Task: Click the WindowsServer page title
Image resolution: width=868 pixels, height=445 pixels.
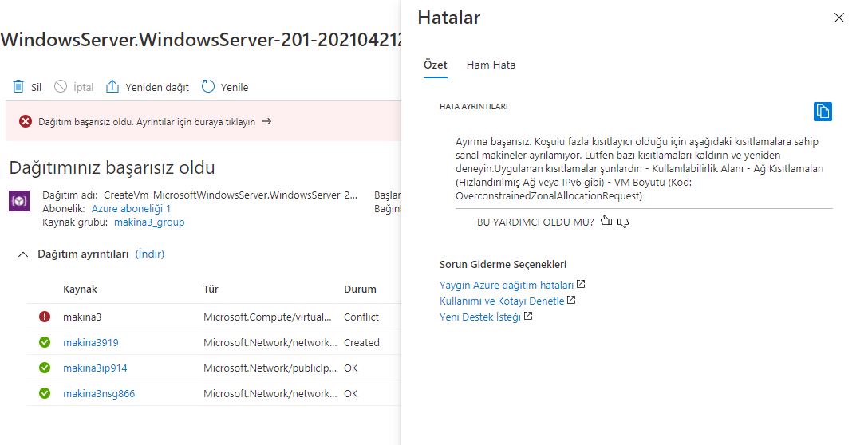Action: (x=200, y=40)
